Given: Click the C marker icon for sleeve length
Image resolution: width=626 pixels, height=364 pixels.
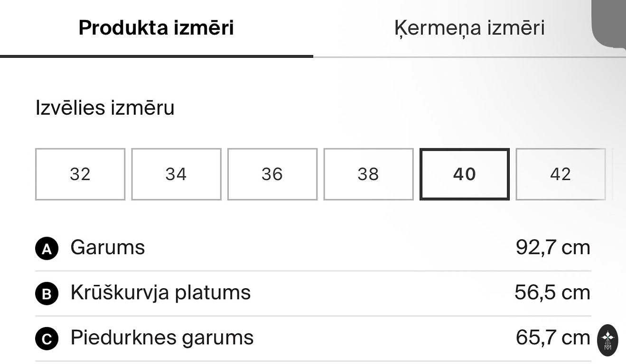Looking at the screenshot, I should [47, 339].
